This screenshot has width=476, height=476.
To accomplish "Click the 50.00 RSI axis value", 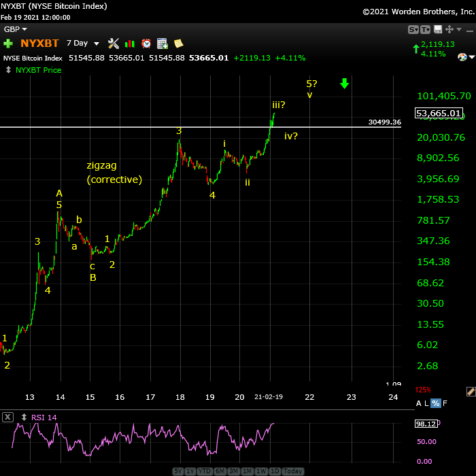I will point(426,441).
